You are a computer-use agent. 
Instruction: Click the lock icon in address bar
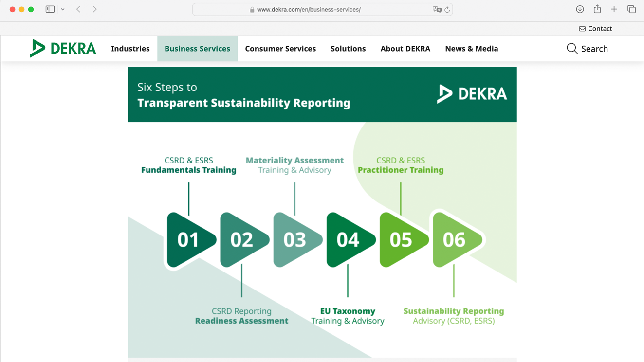pyautogui.click(x=252, y=10)
